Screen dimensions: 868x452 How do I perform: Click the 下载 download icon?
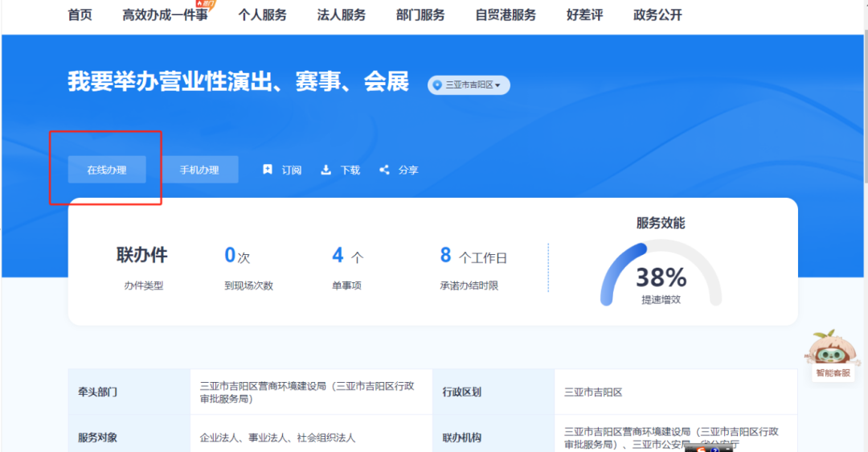pos(326,170)
